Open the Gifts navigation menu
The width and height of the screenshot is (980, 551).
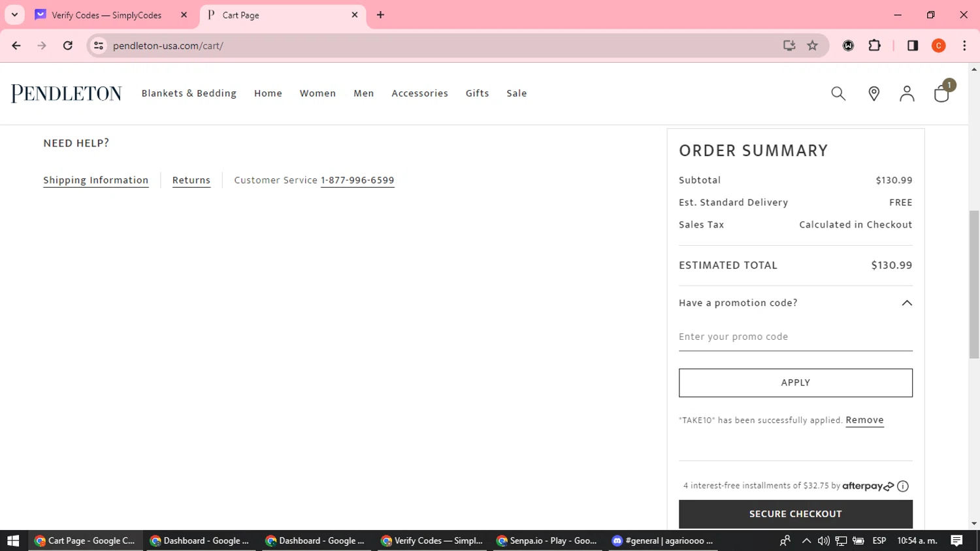(477, 93)
